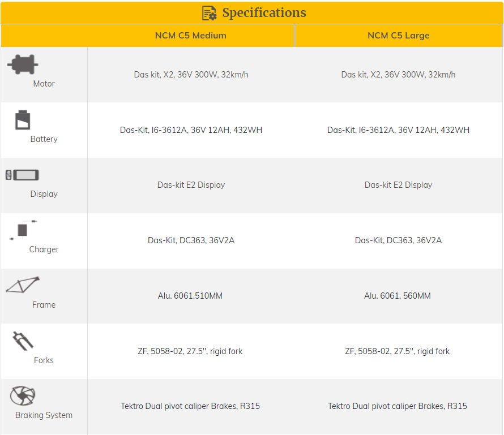
Task: Select the NCM C5 Large column header
Action: [x=398, y=36]
